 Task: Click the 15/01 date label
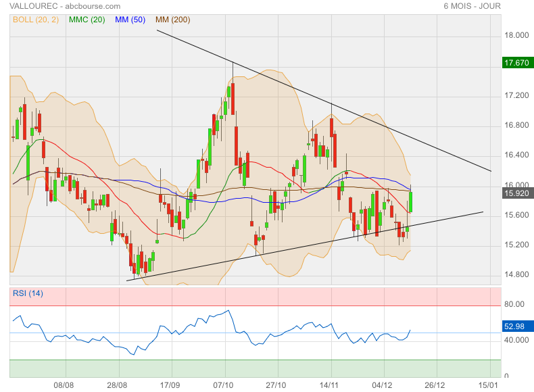[487, 385]
